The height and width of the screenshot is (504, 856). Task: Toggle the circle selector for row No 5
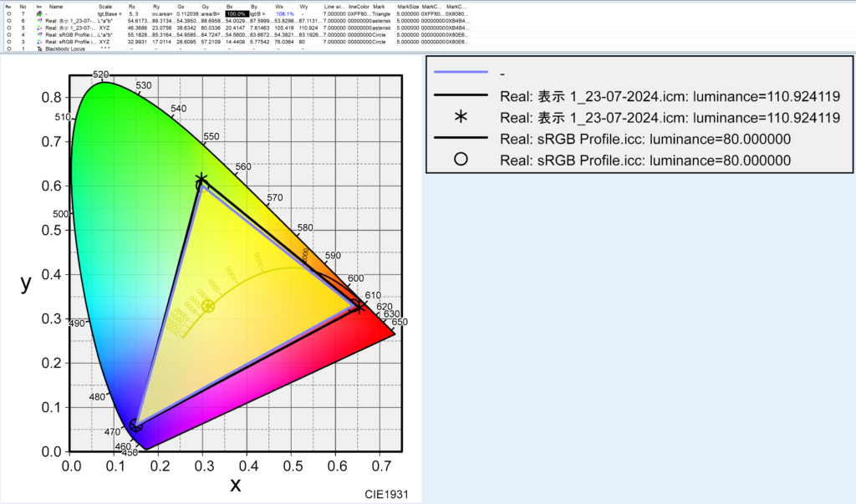pos(8,28)
